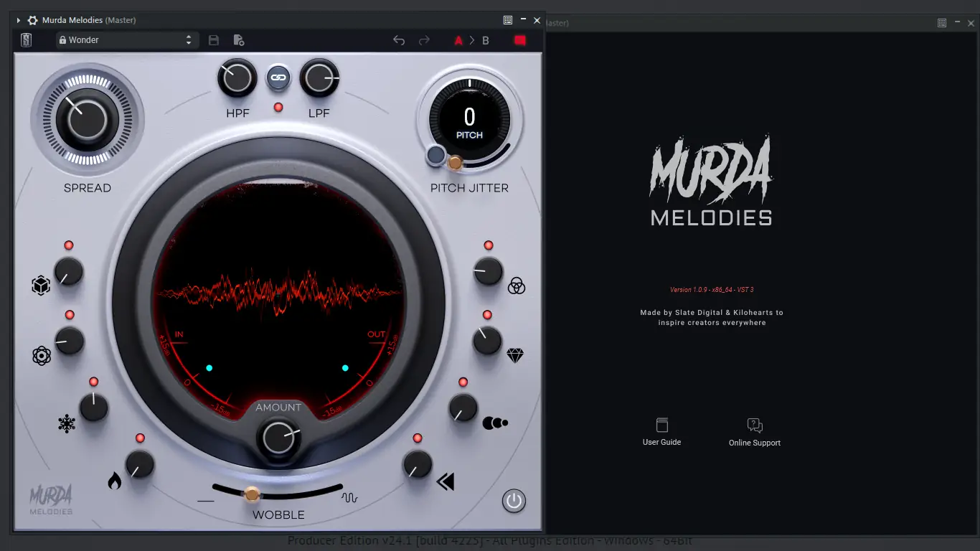Screen dimensions: 980x551
Task: Click the cyan IN level dot
Action: (209, 368)
